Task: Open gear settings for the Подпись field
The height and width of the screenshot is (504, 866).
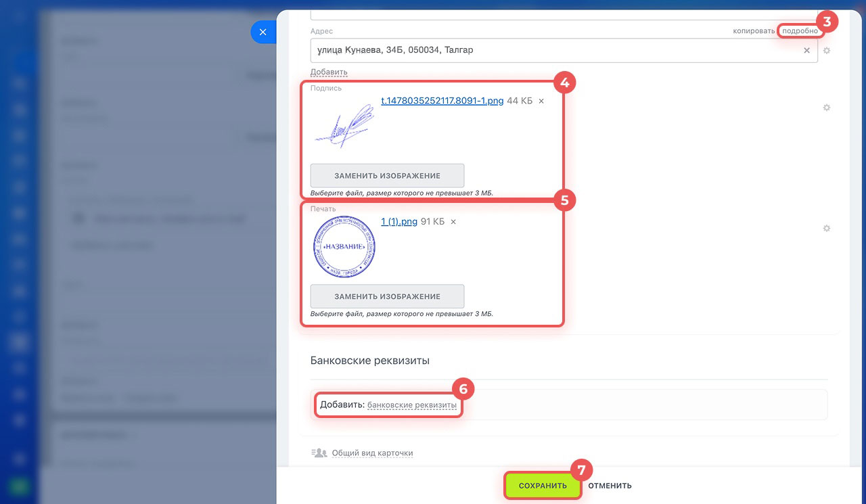Action: (x=826, y=108)
